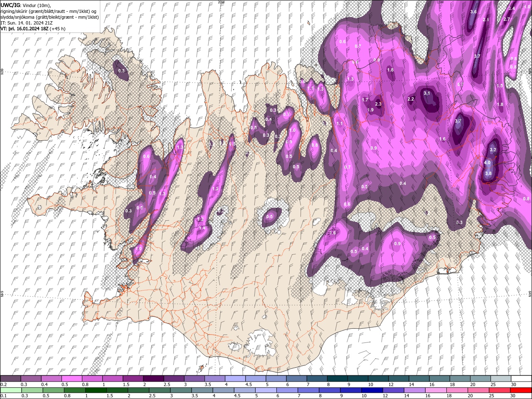Select the coral red 25 swatch in the lower legend

[500, 390]
